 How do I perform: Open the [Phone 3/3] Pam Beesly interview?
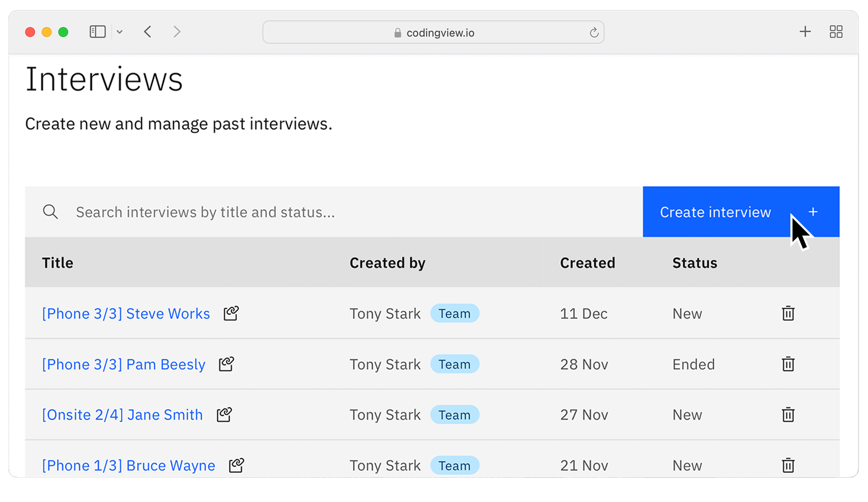click(x=123, y=364)
